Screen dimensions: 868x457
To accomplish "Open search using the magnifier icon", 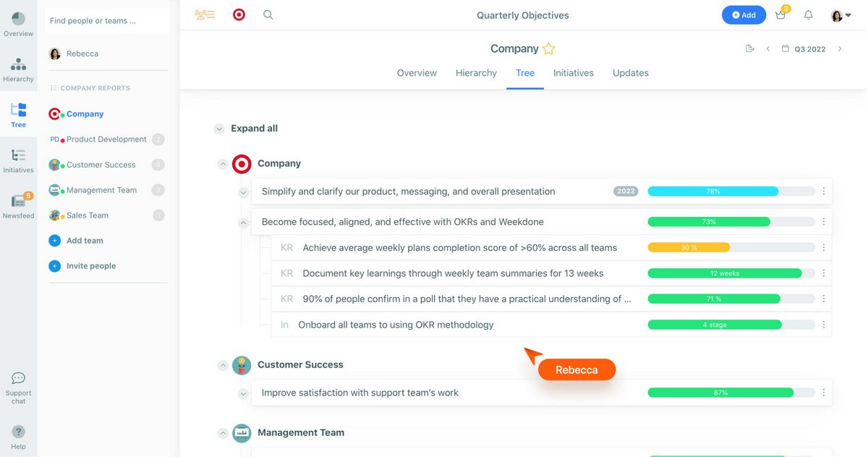I will [x=268, y=14].
